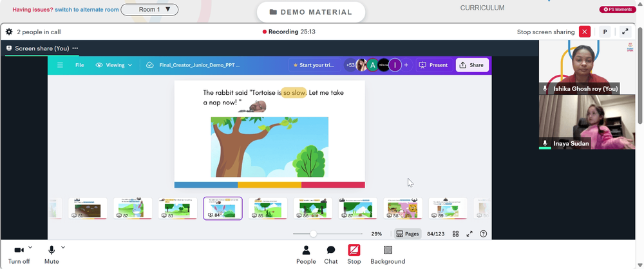Click the PS Moments badge
This screenshot has width=644, height=269.
coord(618,10)
